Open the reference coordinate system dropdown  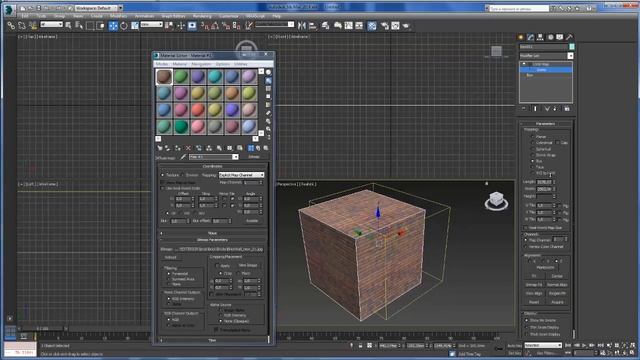[x=151, y=24]
